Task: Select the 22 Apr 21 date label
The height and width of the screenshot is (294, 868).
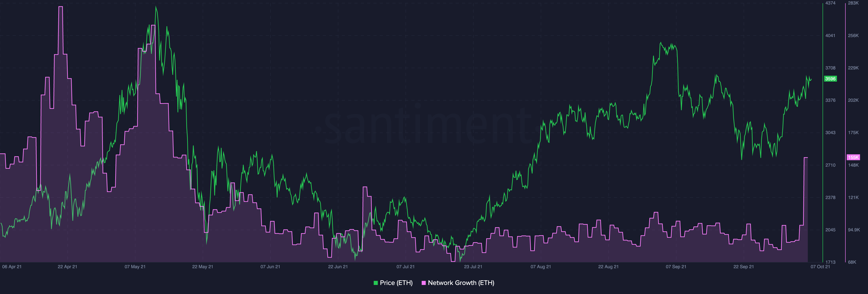Action: (67, 267)
